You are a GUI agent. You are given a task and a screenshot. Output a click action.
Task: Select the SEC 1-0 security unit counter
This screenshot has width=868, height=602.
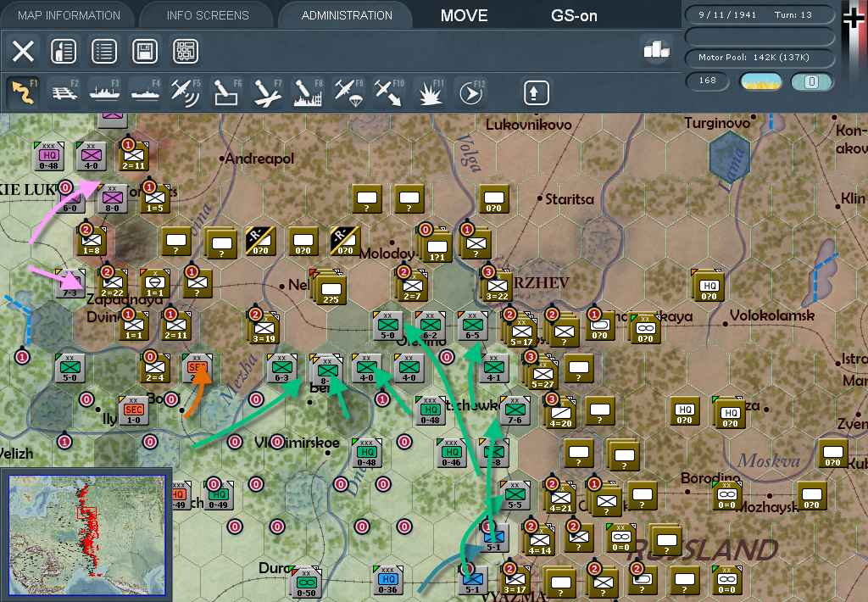[x=133, y=410]
